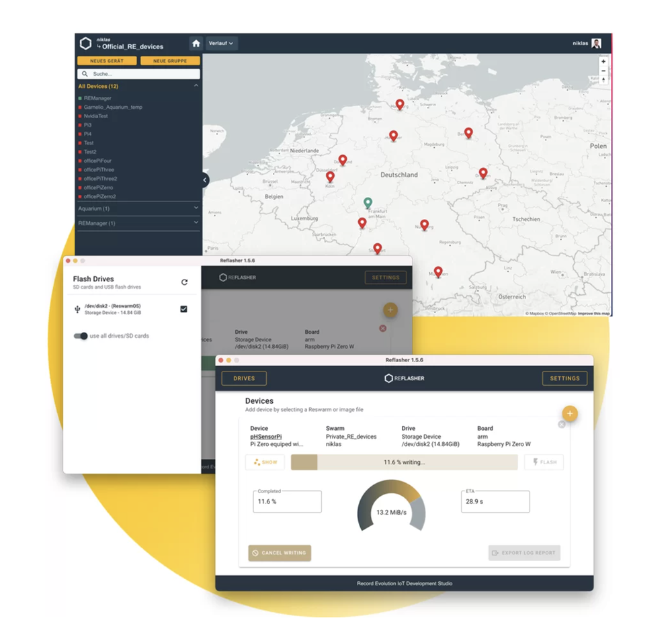Click the niklas user avatar

click(596, 43)
